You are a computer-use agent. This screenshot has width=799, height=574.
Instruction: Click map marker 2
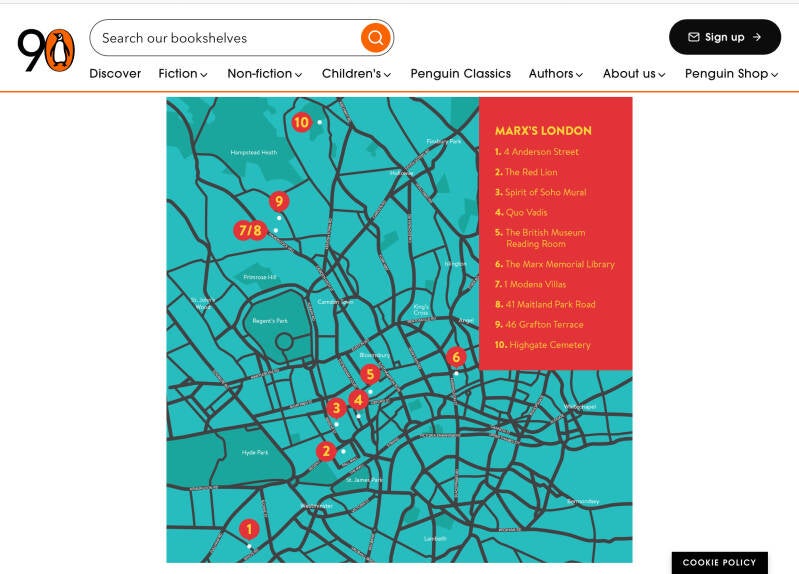326,451
